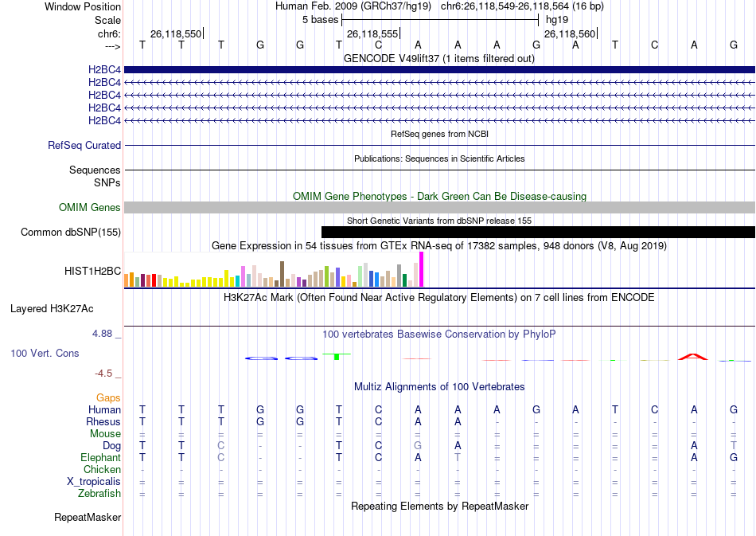The image size is (756, 536).
Task: Open the Layered H3K27Ac track label
Action: (x=52, y=309)
